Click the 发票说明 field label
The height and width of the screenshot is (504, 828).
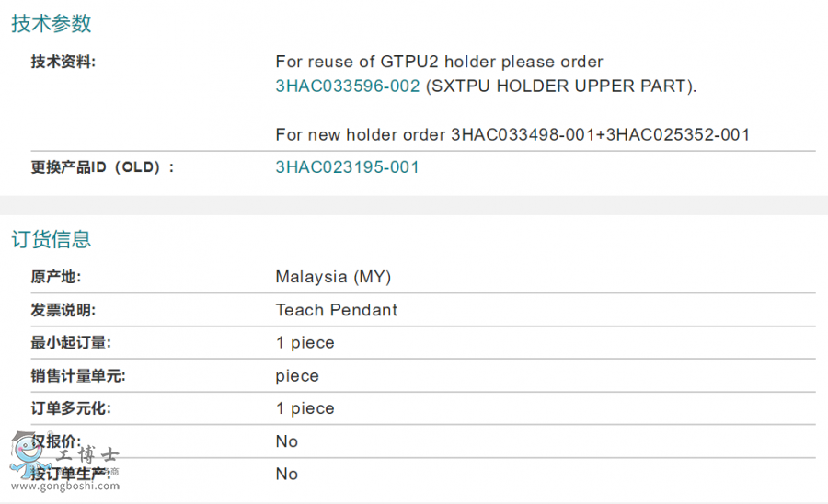coord(63,310)
